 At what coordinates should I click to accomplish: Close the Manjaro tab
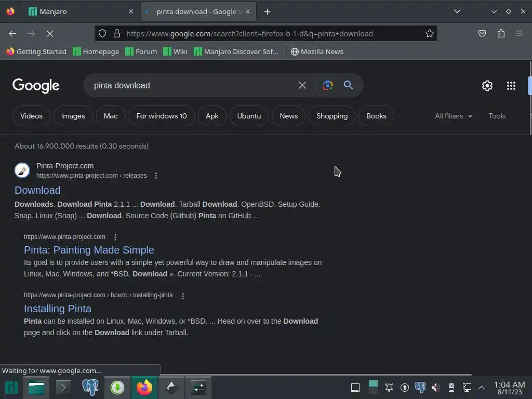coord(131,11)
